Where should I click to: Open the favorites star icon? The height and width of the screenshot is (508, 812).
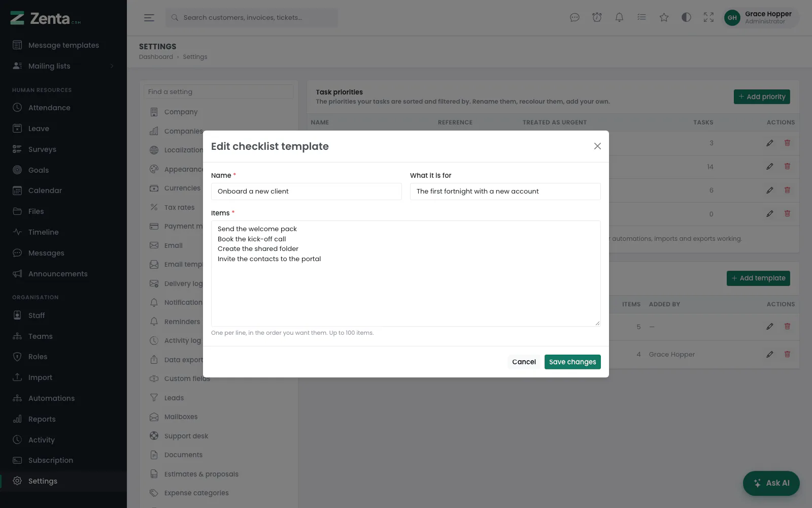[664, 18]
